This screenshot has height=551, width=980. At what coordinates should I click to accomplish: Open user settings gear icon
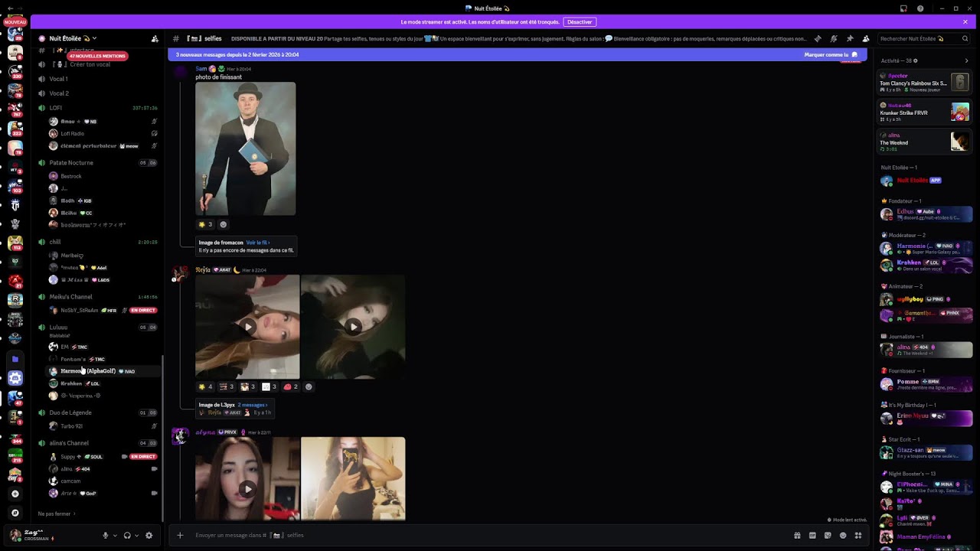(149, 536)
